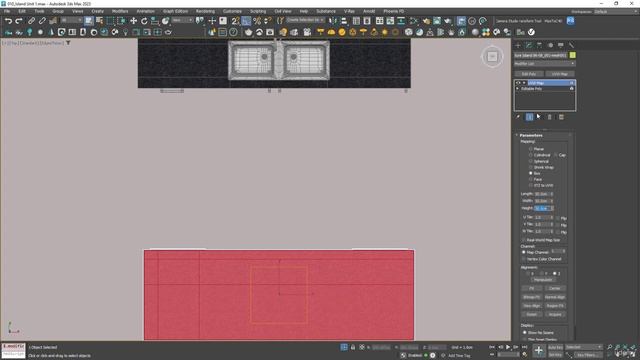This screenshot has width=640, height=360.
Task: Select the Planar mapping radio button
Action: 531,149
